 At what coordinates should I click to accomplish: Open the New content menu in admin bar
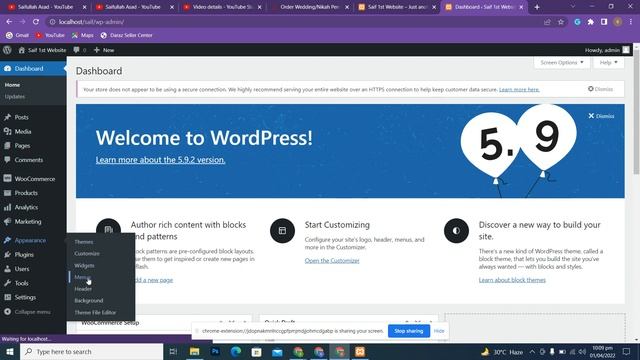(x=104, y=50)
